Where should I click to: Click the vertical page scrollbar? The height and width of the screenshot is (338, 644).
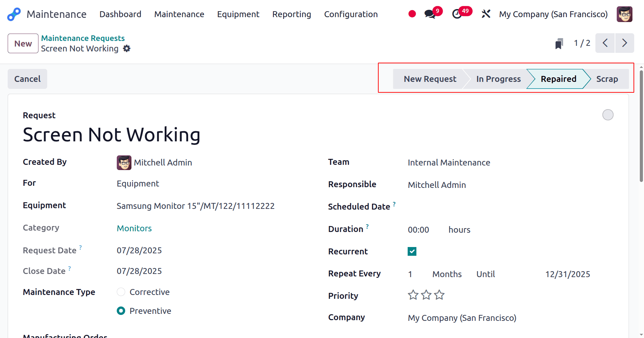click(x=641, y=126)
